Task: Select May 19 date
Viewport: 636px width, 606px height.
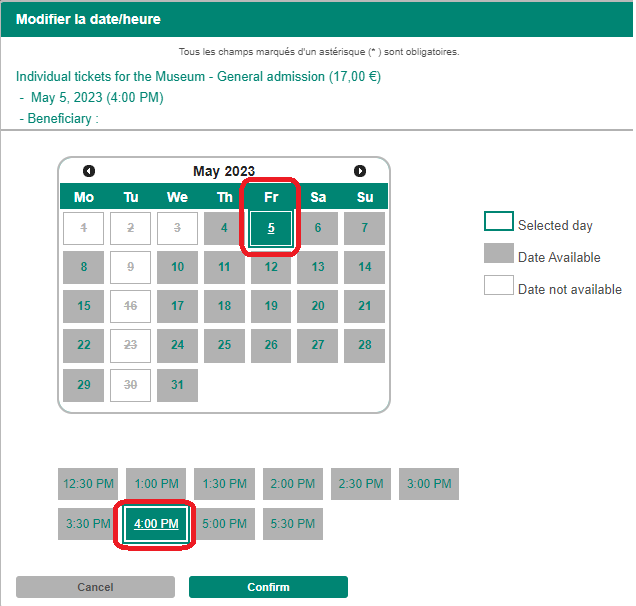Action: [271, 306]
